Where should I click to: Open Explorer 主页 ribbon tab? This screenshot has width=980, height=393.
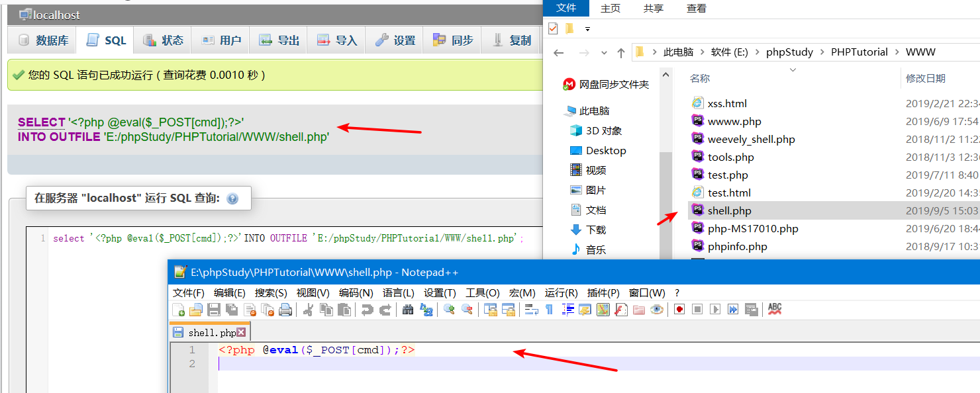611,8
